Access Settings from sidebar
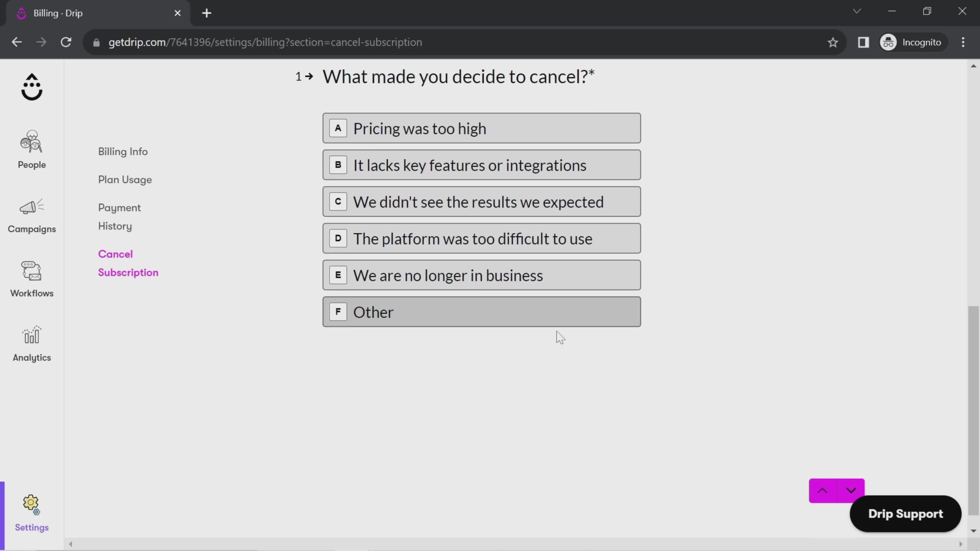Image resolution: width=980 pixels, height=551 pixels. (x=32, y=513)
